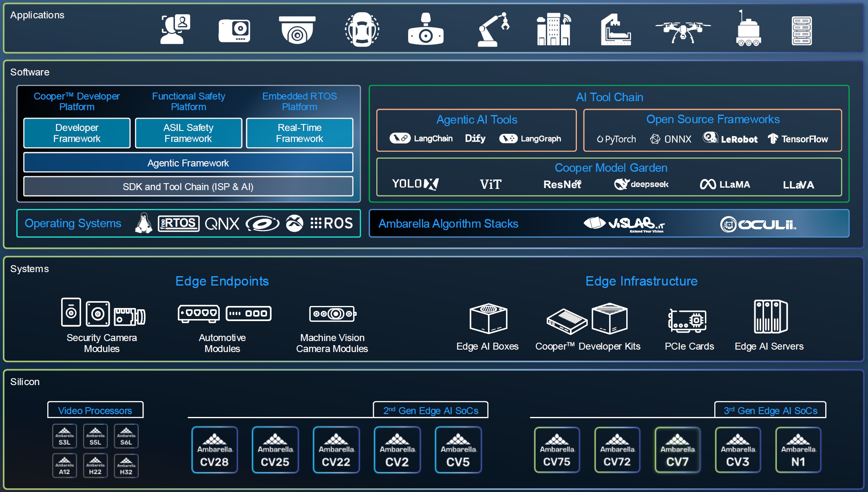Click the drone application icon
The height and width of the screenshot is (492, 868).
coord(682,31)
